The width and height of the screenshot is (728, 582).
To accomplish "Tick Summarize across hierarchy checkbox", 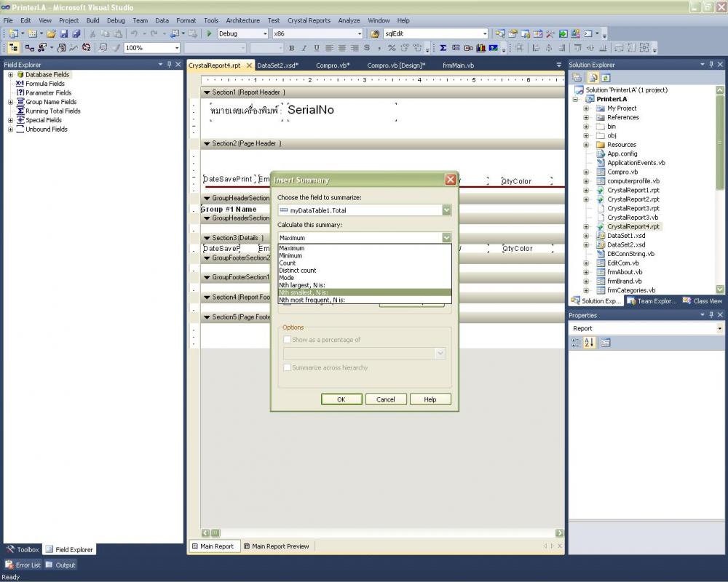I will (287, 367).
